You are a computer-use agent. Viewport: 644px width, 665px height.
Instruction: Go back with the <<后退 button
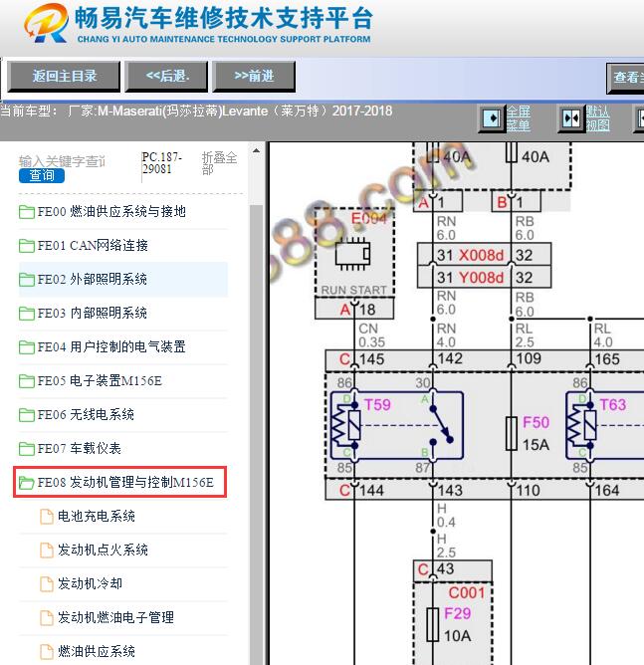coord(166,77)
